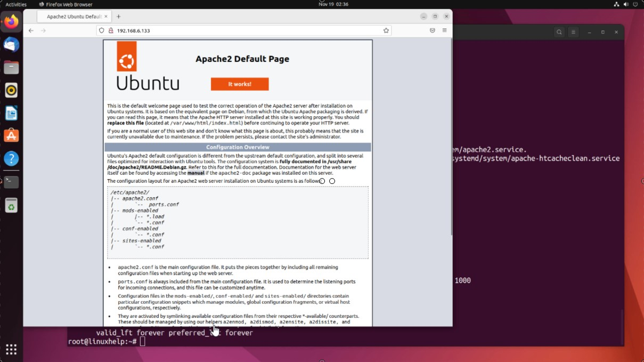Bookmark this page with the star icon
The image size is (644, 362).
[x=386, y=30]
